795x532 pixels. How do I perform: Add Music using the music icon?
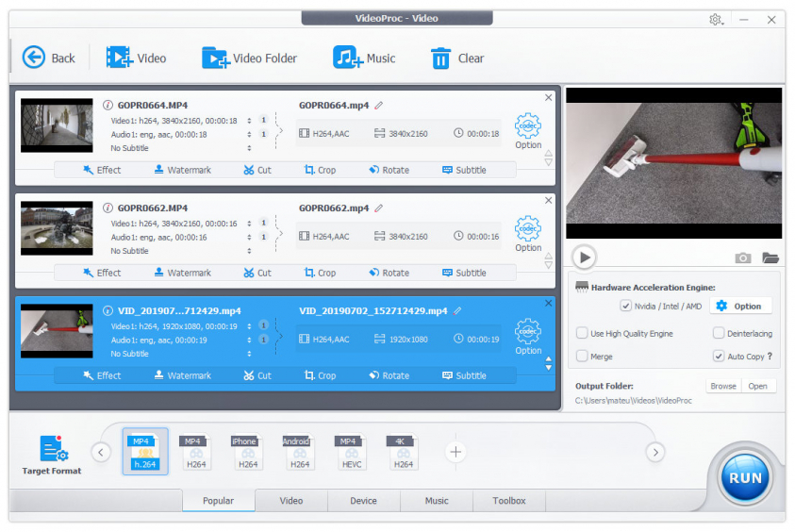coord(347,58)
